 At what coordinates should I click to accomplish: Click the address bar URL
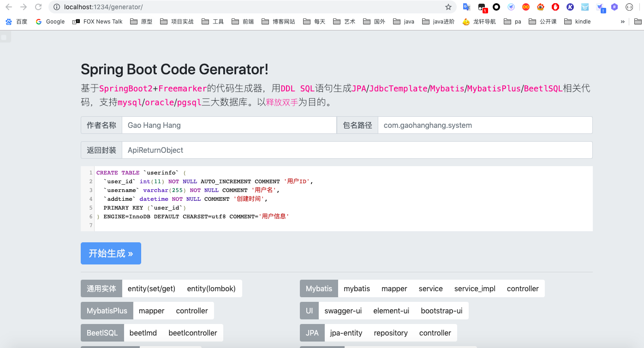coord(103,7)
